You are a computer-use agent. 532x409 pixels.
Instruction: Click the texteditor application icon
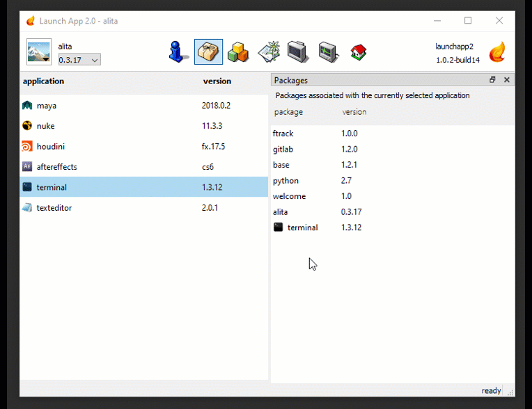(27, 207)
